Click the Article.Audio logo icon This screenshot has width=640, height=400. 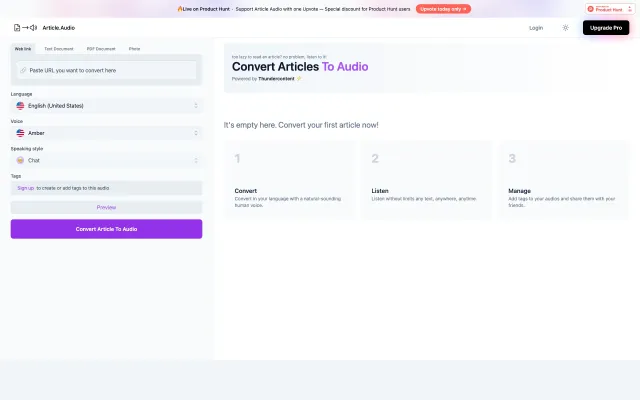click(25, 28)
